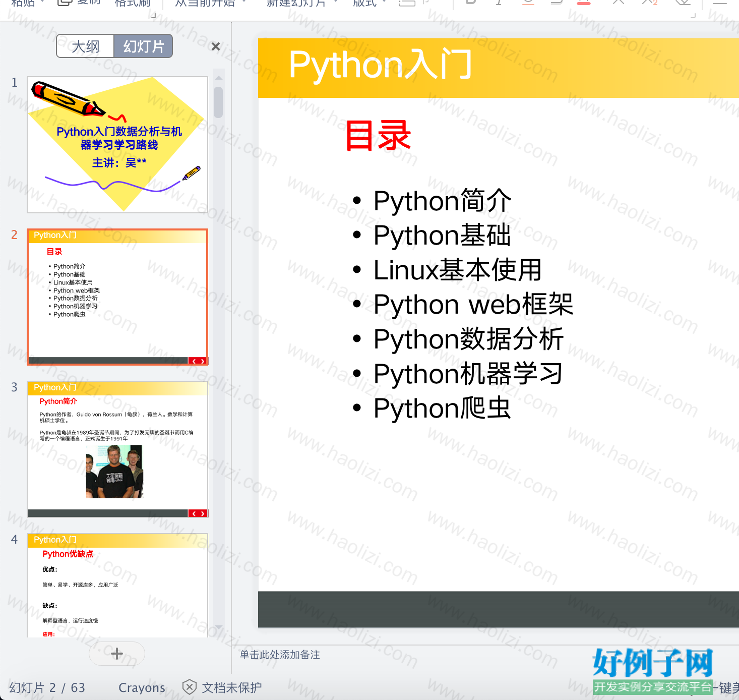739x700 pixels.
Task: Click thumbnail panel scroll-up arrow
Action: tap(218, 78)
